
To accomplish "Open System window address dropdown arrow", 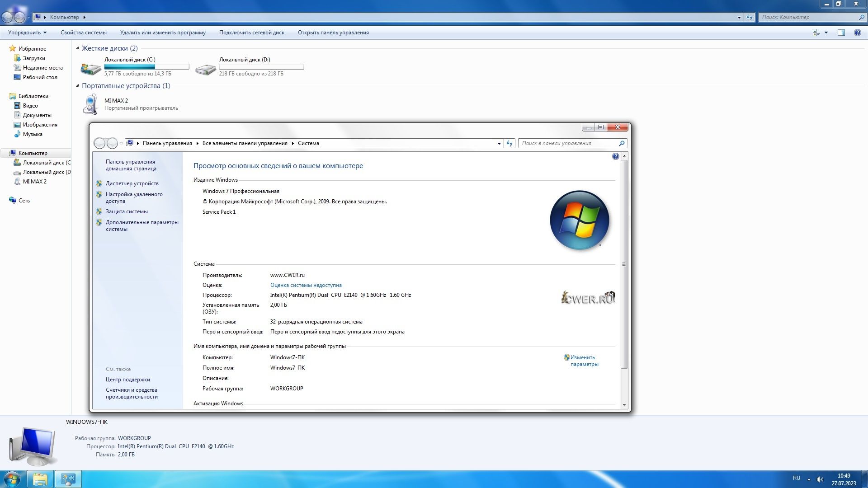I will click(499, 143).
